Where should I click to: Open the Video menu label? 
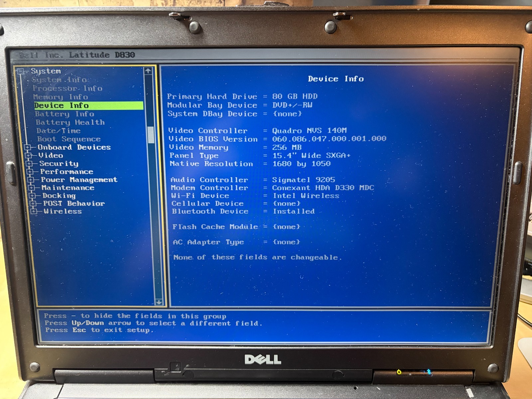point(51,155)
